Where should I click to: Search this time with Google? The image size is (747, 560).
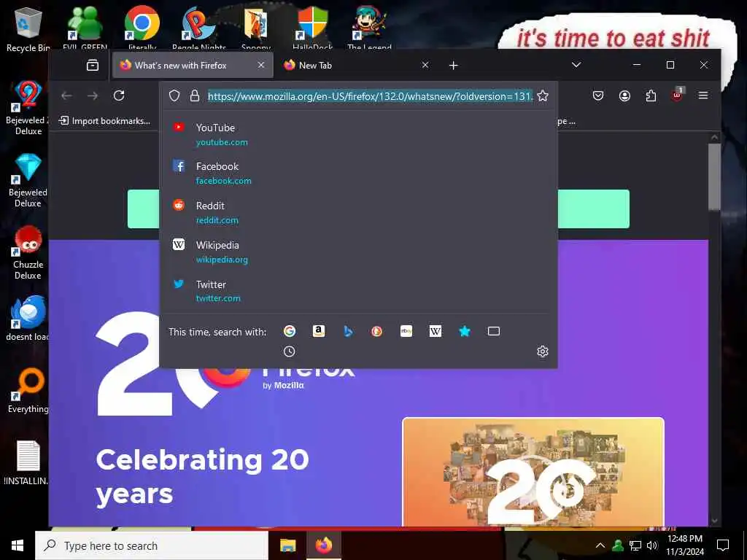pyautogui.click(x=289, y=331)
